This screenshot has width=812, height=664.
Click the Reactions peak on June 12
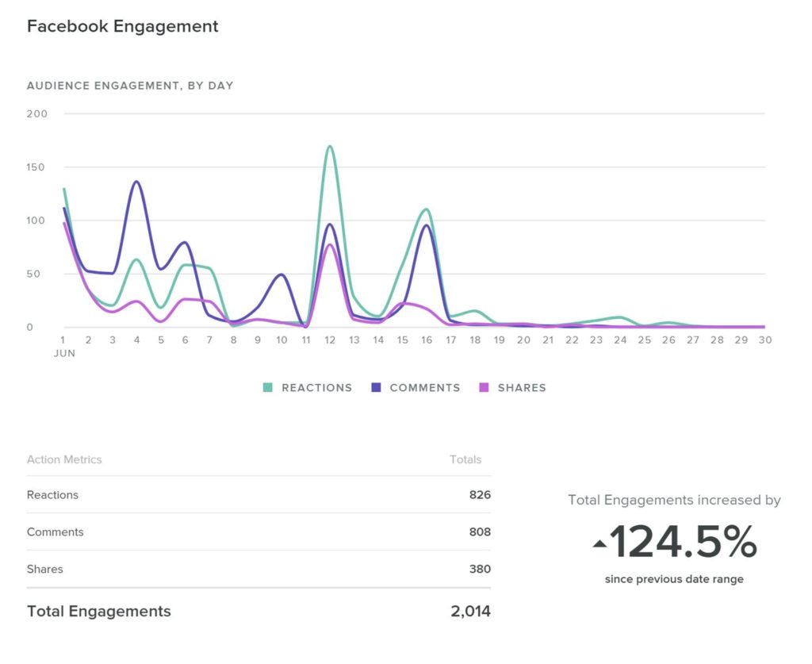[x=330, y=147]
